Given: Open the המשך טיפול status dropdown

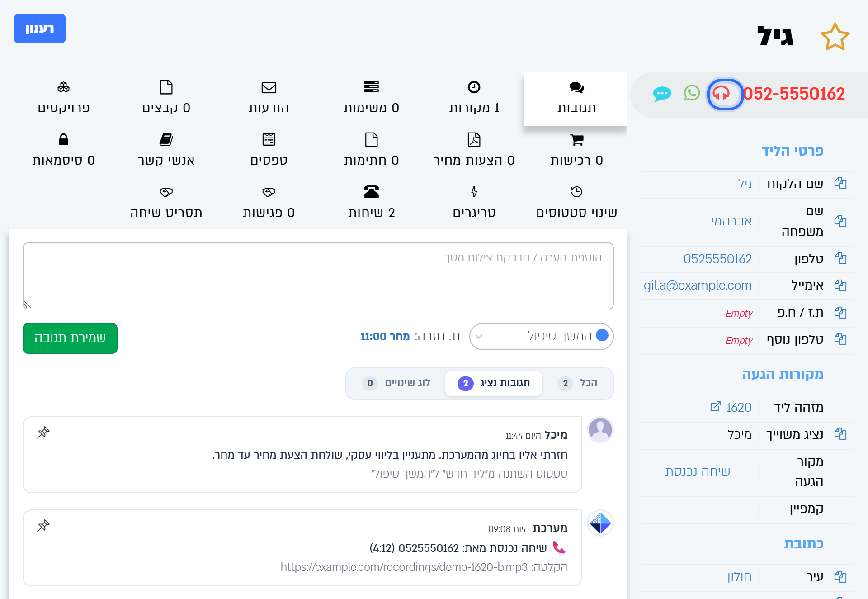Looking at the screenshot, I should [x=541, y=336].
